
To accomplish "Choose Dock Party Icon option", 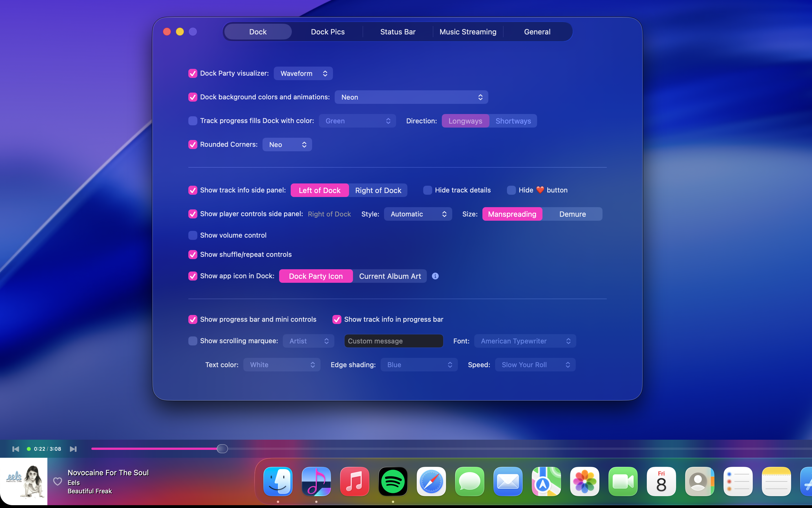I will (316, 276).
